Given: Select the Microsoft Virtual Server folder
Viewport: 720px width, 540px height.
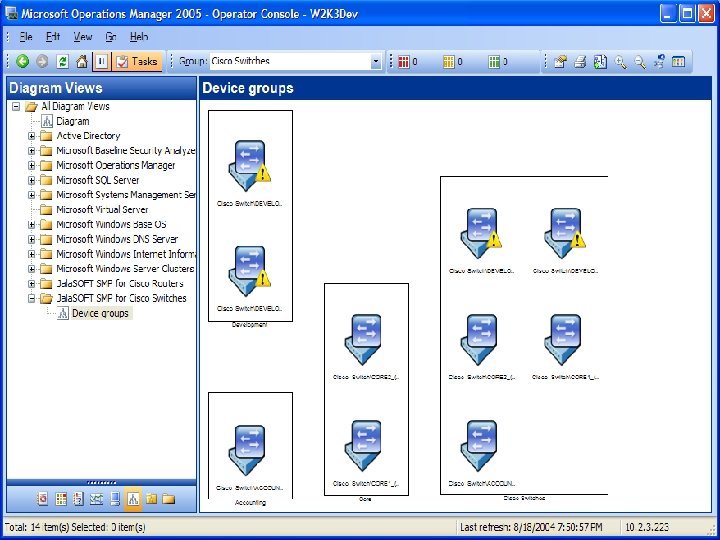Looking at the screenshot, I should (102, 210).
